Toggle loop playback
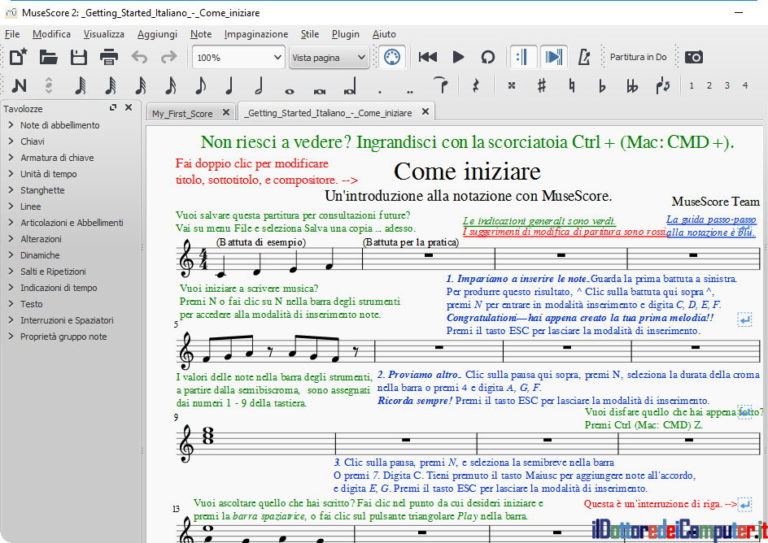The height and width of the screenshot is (543, 768). tap(487, 57)
